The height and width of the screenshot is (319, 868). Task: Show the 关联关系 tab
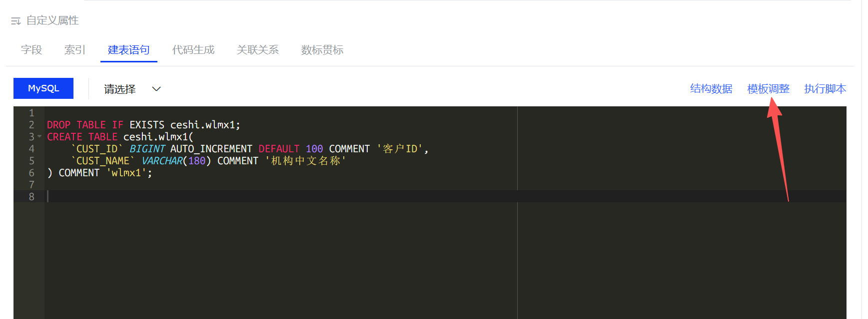(x=258, y=50)
